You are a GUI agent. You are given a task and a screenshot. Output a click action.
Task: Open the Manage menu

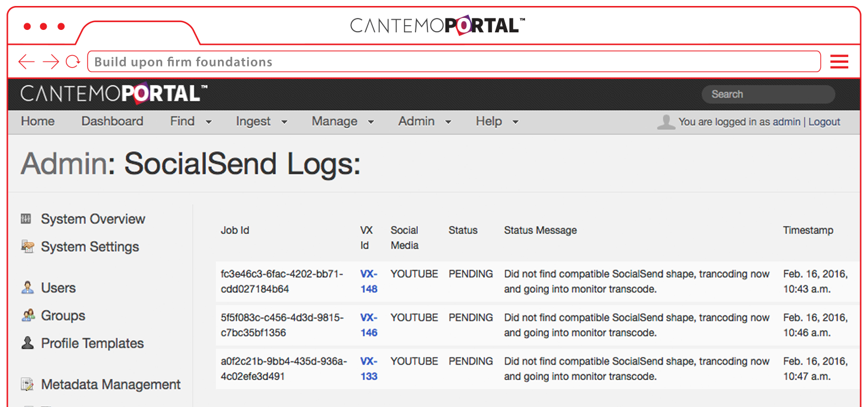click(x=335, y=121)
